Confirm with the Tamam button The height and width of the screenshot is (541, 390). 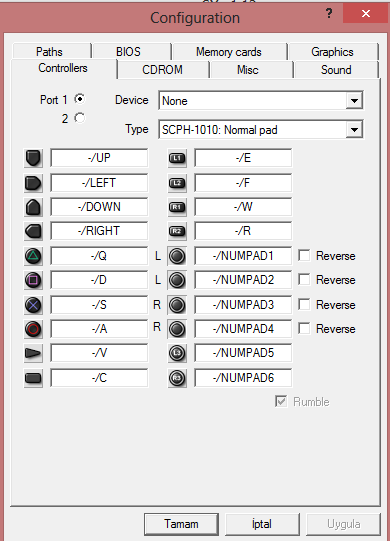(x=182, y=524)
